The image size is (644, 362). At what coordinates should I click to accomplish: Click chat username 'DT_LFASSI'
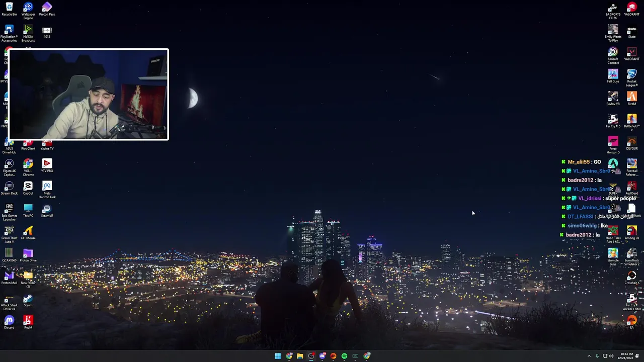580,217
